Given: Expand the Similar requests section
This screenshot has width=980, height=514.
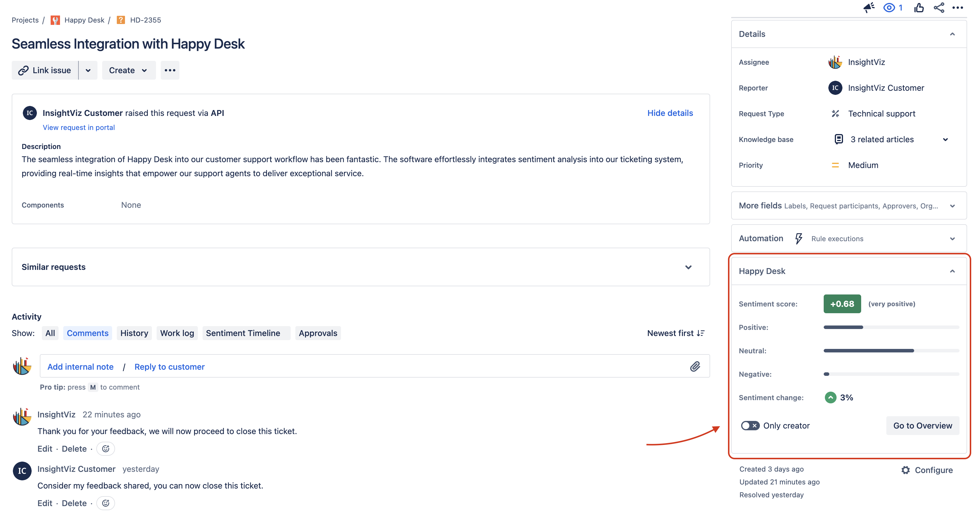Looking at the screenshot, I should [x=688, y=267].
